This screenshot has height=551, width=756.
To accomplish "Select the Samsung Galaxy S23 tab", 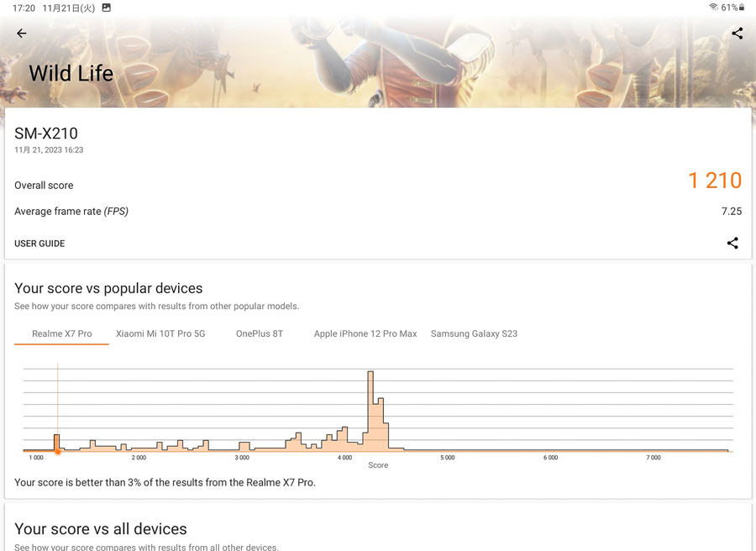I will (474, 333).
